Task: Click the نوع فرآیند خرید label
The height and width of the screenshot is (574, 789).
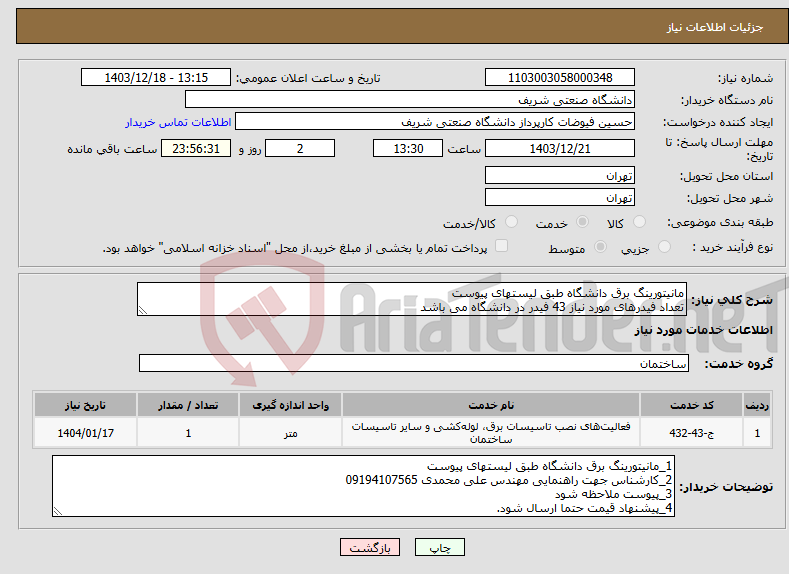Action: pos(733,248)
